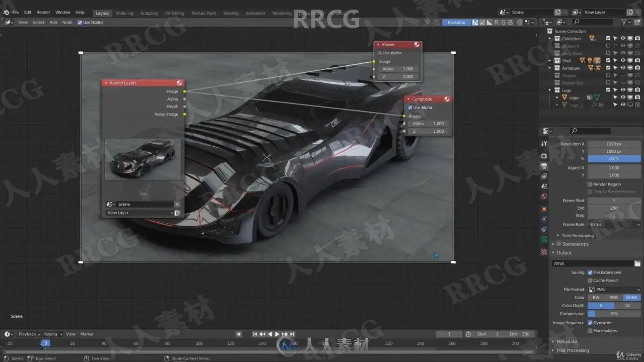Screen dimensions: 644x362
Task: Open the View Layer dropdown in Render Layers node
Action: pyautogui.click(x=139, y=213)
